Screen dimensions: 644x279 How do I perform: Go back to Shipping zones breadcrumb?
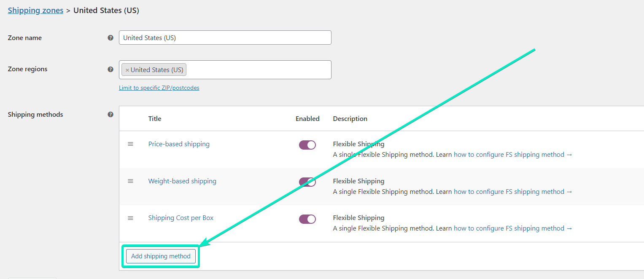35,11
